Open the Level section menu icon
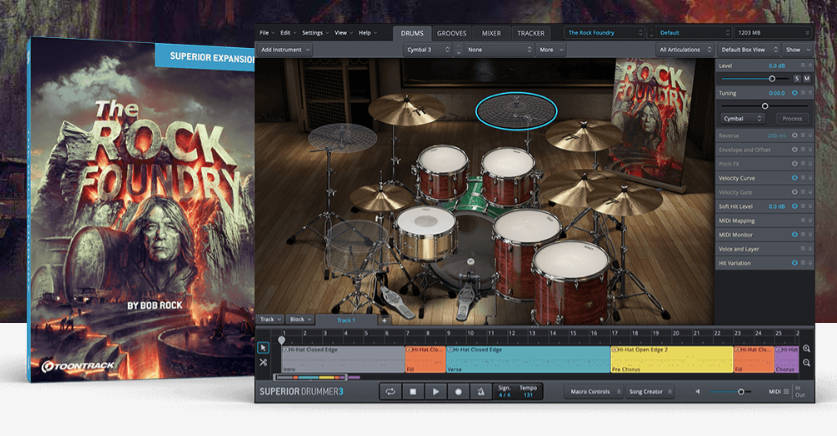The height and width of the screenshot is (436, 837). click(803, 66)
